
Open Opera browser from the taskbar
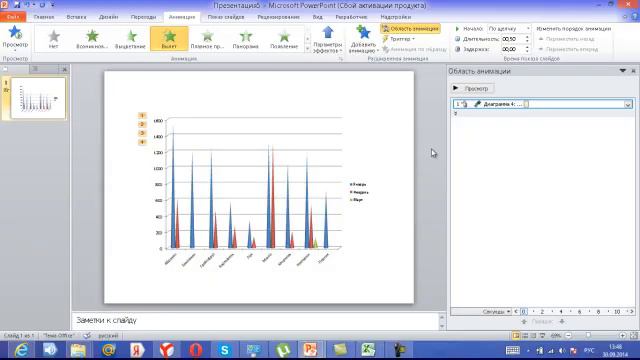click(196, 350)
